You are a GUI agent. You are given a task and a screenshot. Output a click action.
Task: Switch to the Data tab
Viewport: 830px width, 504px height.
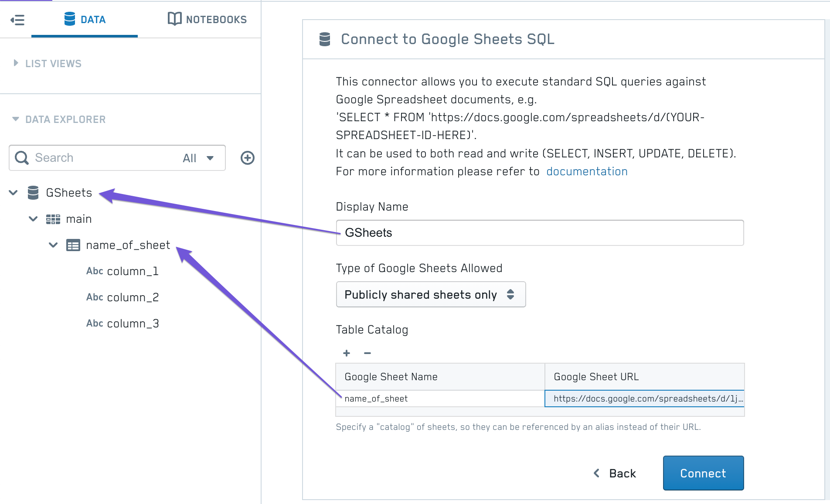pyautogui.click(x=85, y=20)
